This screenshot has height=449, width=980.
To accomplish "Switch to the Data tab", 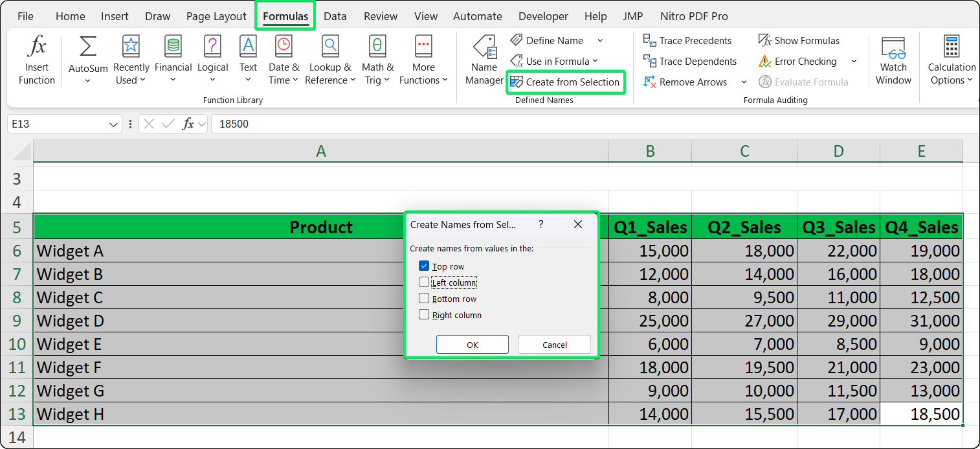I will coord(335,16).
